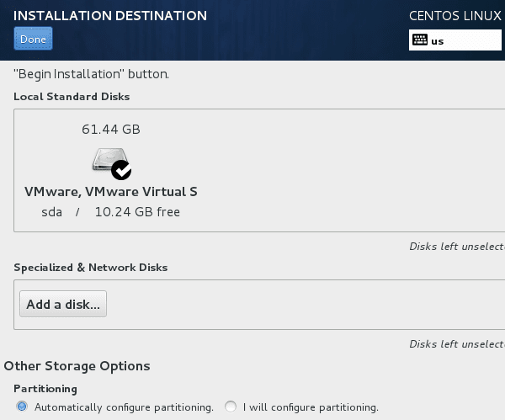Click the VMware, VMware Virtual S label
Screen dimensions: 505x420
pyautogui.click(x=111, y=192)
